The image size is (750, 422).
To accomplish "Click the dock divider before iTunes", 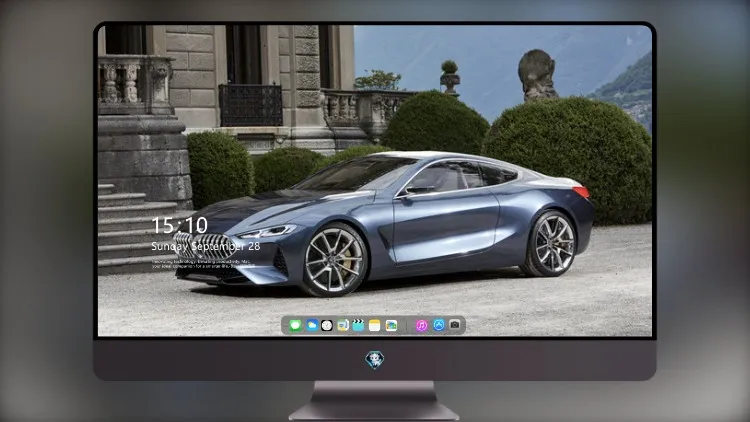I will click(x=407, y=325).
